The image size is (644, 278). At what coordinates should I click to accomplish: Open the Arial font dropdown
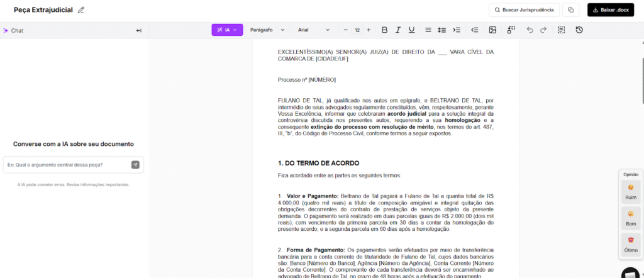coord(314,30)
